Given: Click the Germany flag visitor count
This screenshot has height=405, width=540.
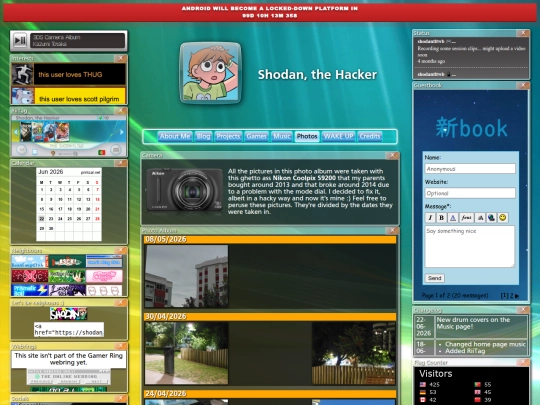Looking at the screenshot, I should tap(428, 392).
